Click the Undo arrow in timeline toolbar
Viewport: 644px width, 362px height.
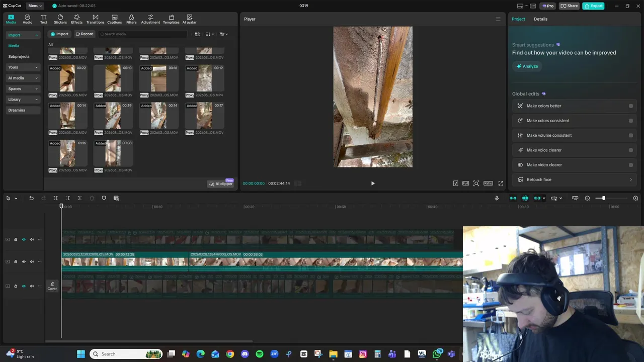[x=31, y=198]
